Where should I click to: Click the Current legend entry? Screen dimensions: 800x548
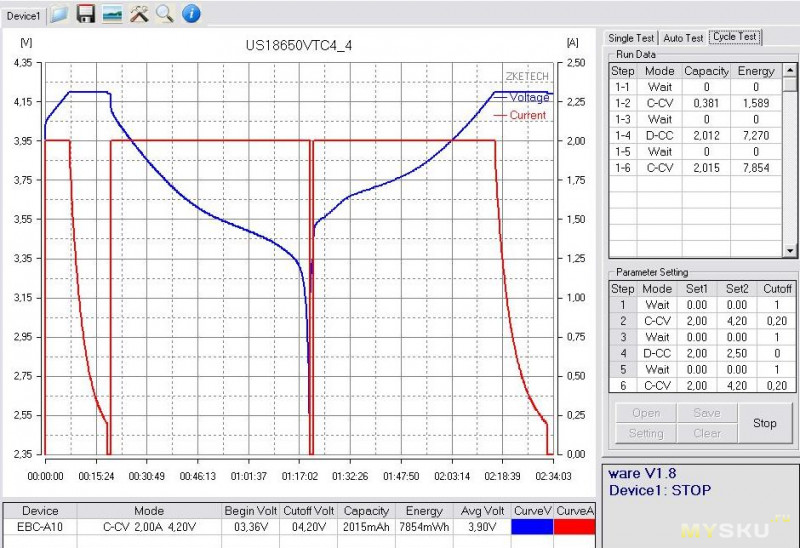(527, 115)
